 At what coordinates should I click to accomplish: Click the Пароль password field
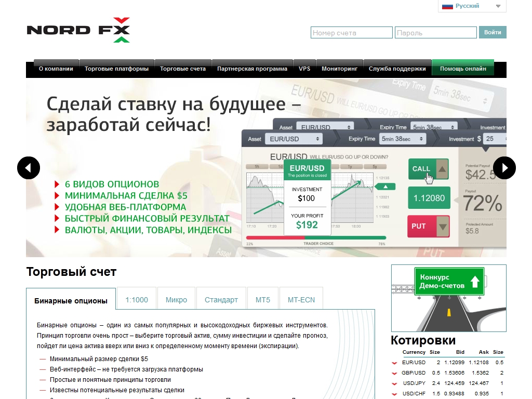435,33
